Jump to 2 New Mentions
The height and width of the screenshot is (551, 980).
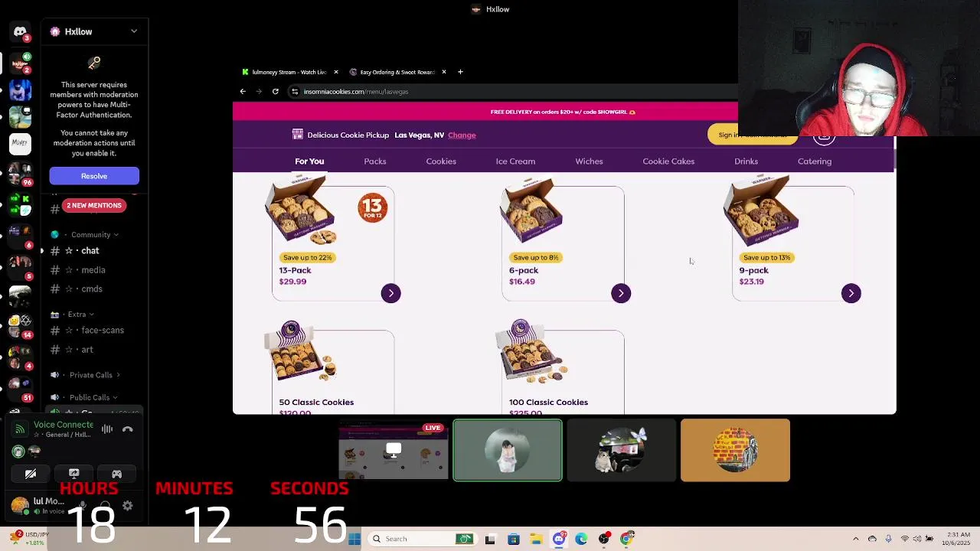[x=94, y=205]
